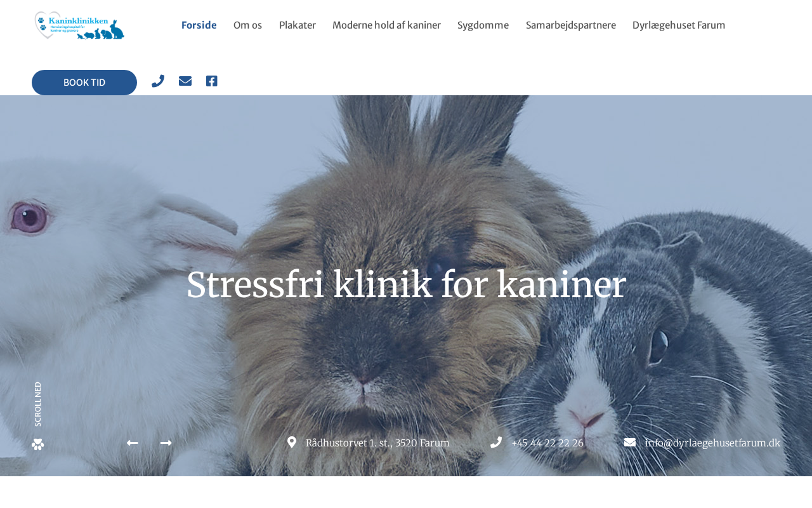This screenshot has width=812, height=508.
Task: Go to Sygdomme menu item
Action: (x=483, y=25)
